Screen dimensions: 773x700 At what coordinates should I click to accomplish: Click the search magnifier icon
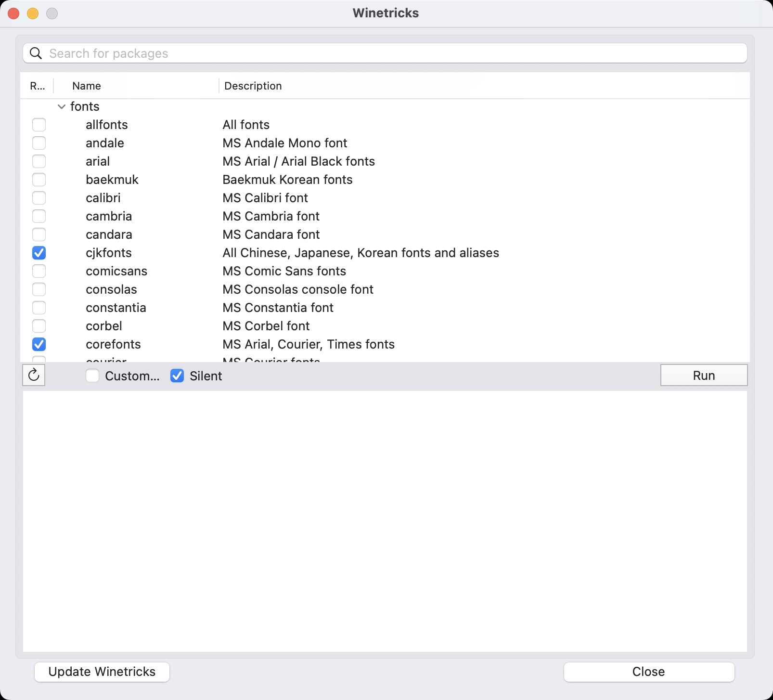coord(36,53)
